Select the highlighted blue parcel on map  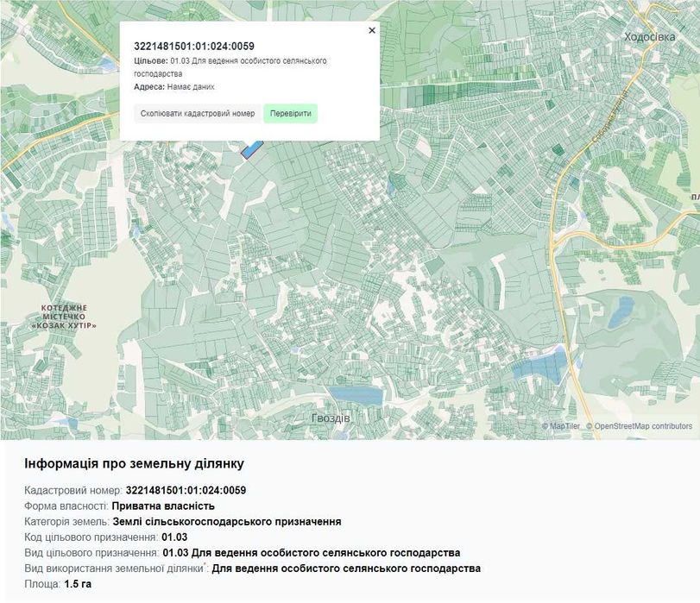[251, 149]
